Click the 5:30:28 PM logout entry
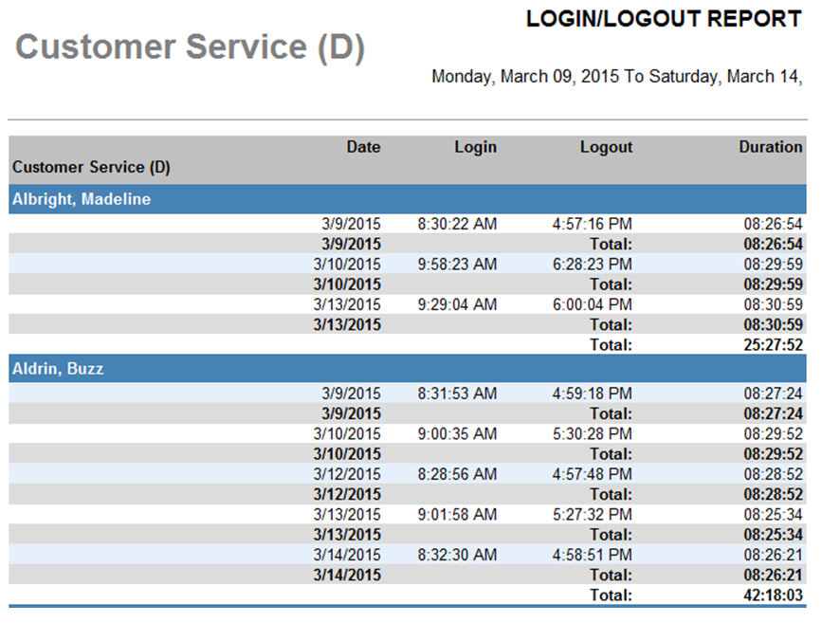 click(592, 434)
